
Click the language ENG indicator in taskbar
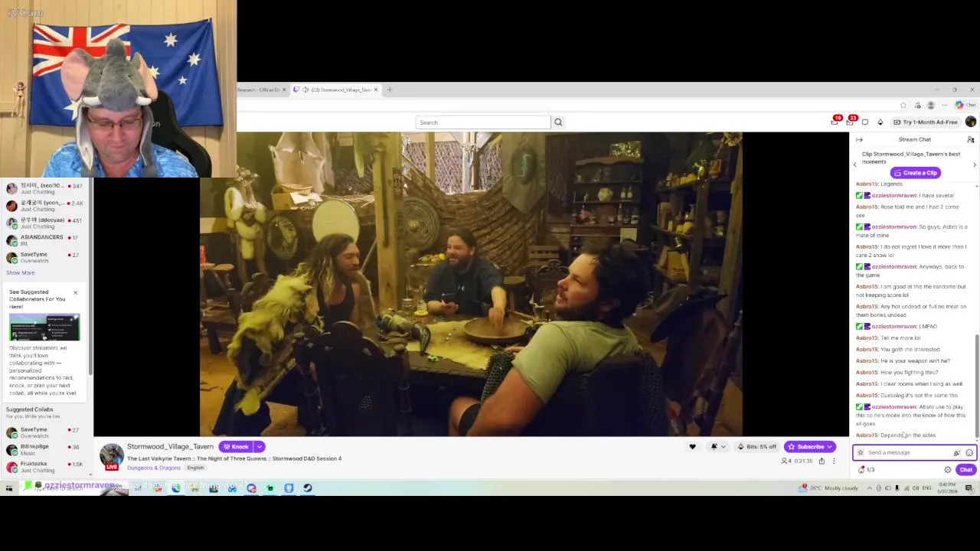click(x=926, y=487)
